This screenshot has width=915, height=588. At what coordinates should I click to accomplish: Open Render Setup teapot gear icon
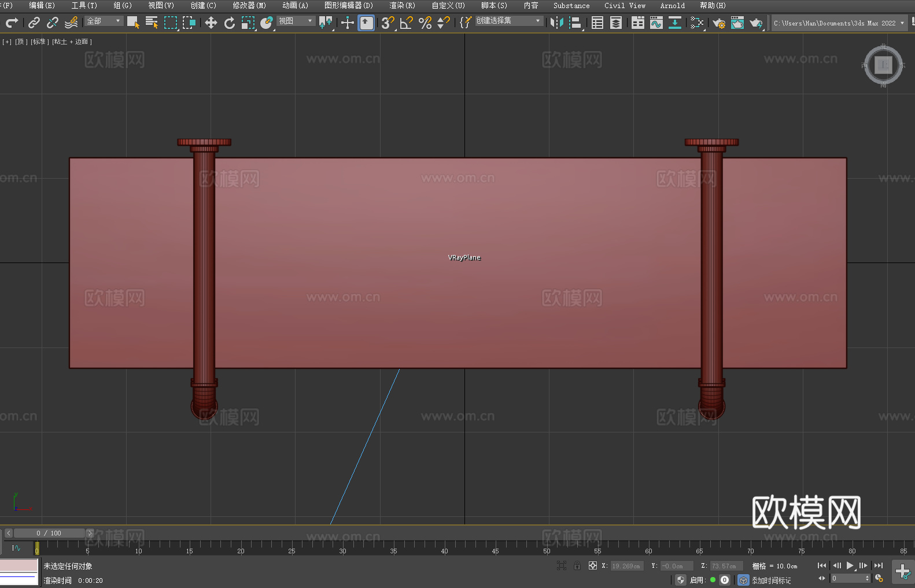click(x=719, y=23)
